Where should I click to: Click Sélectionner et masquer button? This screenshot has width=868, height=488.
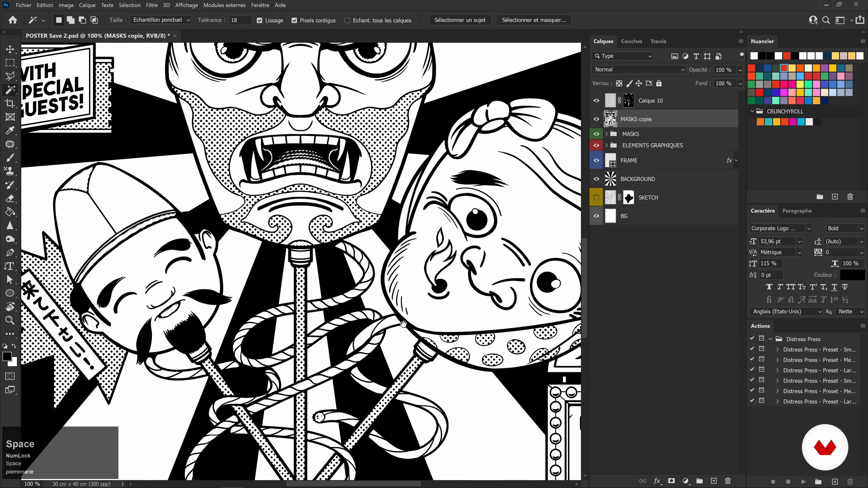pyautogui.click(x=533, y=20)
